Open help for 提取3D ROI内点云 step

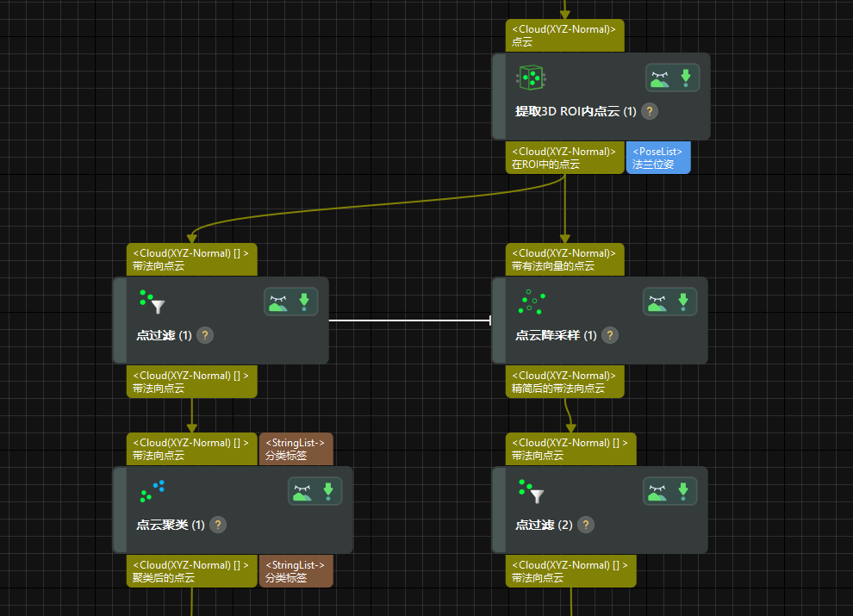coord(649,111)
